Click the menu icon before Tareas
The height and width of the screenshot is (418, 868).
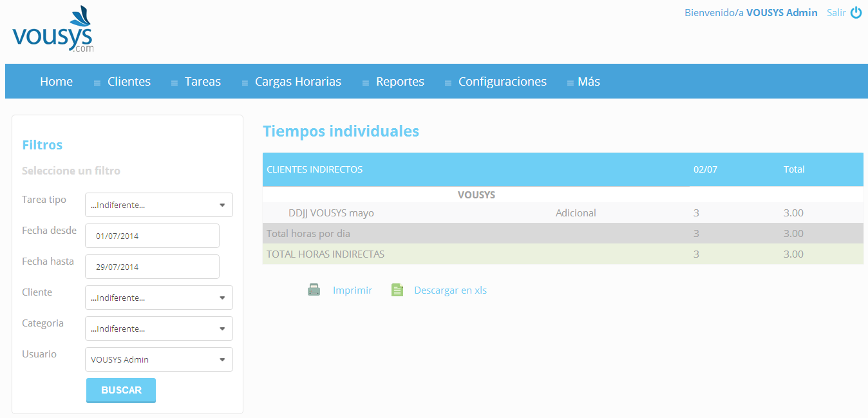coord(175,83)
